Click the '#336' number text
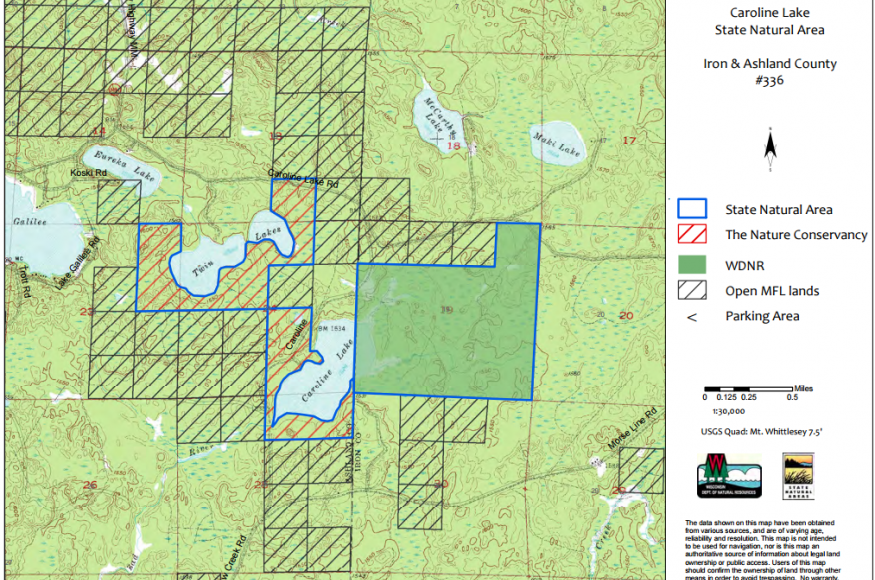Image resolution: width=875 pixels, height=580 pixels. [x=770, y=80]
